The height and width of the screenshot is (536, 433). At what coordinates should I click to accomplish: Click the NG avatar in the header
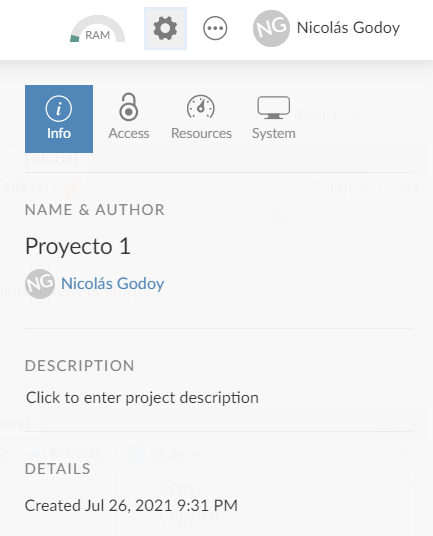[x=271, y=28]
